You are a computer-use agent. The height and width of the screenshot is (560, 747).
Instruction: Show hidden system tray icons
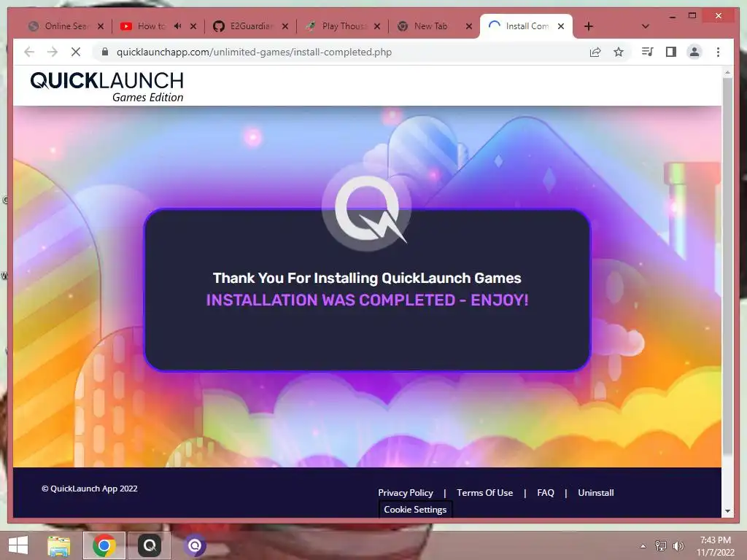pyautogui.click(x=643, y=546)
